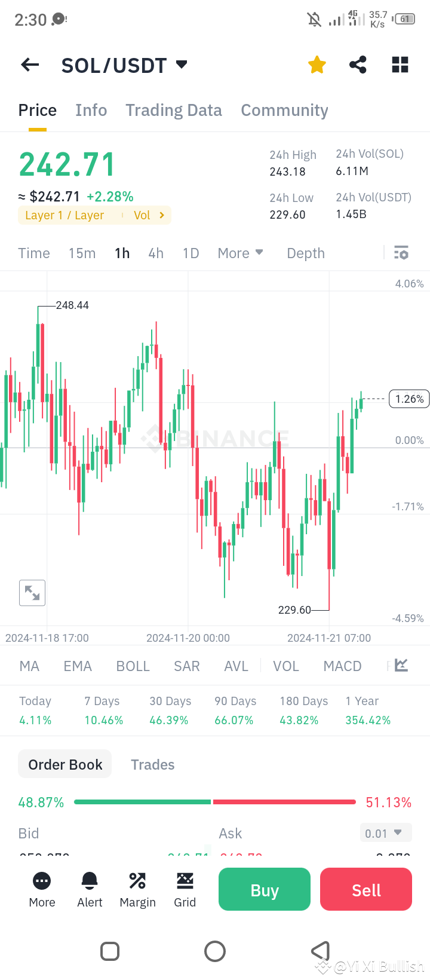This screenshot has width=430, height=980.
Task: Tap the share icon to share SOL/USDT
Action: pos(357,65)
